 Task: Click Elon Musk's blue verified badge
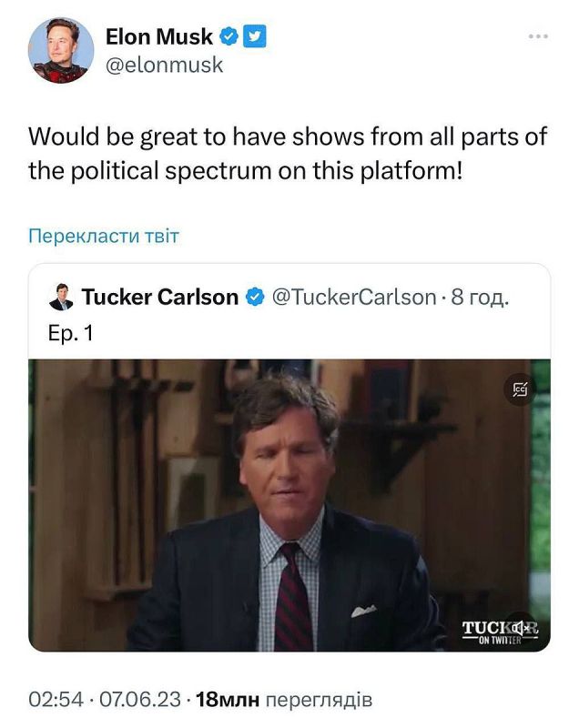pyautogui.click(x=227, y=35)
